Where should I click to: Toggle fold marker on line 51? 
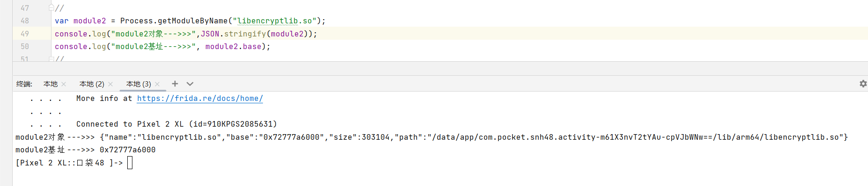pyautogui.click(x=51, y=59)
